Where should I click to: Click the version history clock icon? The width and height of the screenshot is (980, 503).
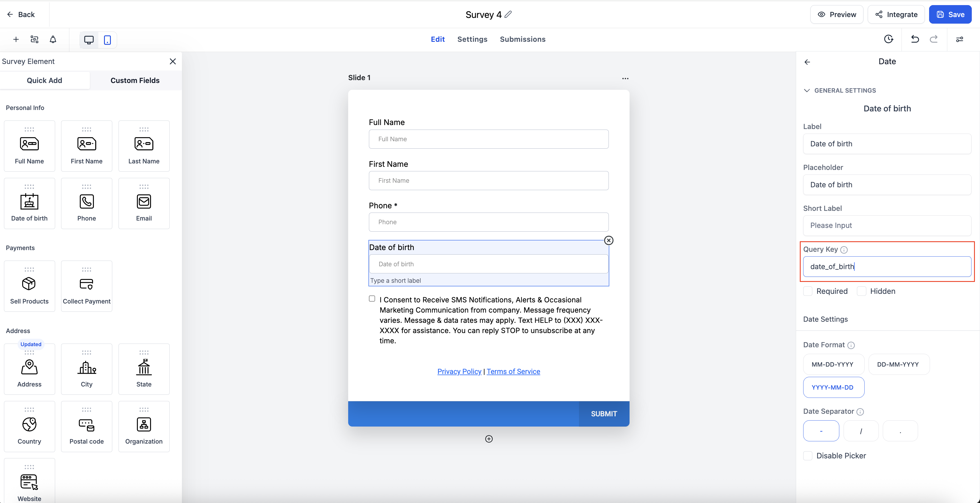point(888,39)
